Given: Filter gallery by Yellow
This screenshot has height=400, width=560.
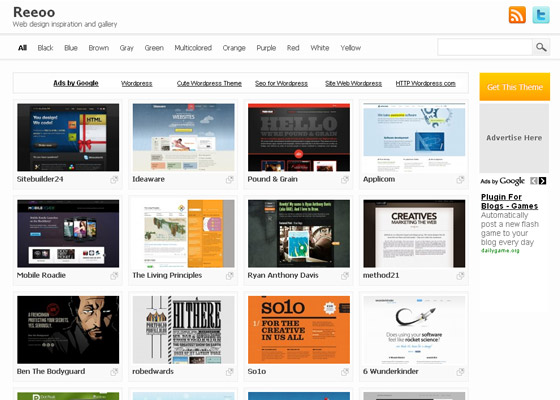Looking at the screenshot, I should (350, 48).
